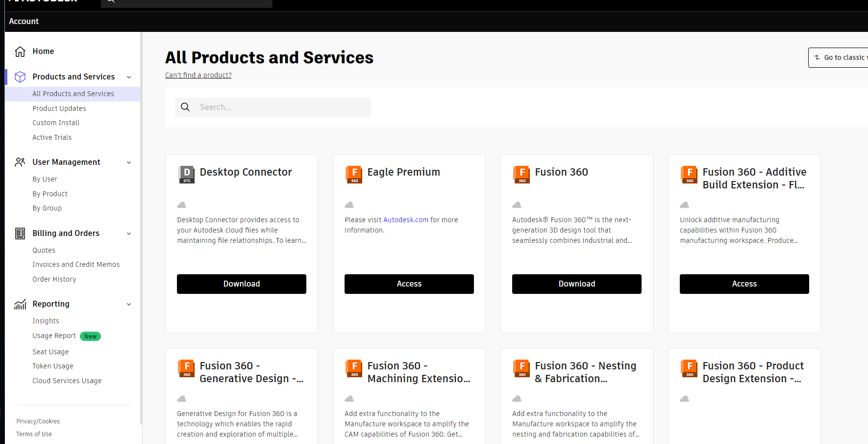Viewport: 868px width, 444px height.
Task: Open Insights under Reporting
Action: click(x=46, y=321)
